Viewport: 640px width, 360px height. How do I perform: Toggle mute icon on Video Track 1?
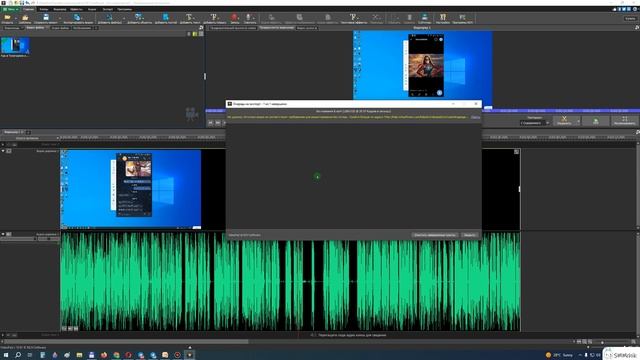click(9, 151)
